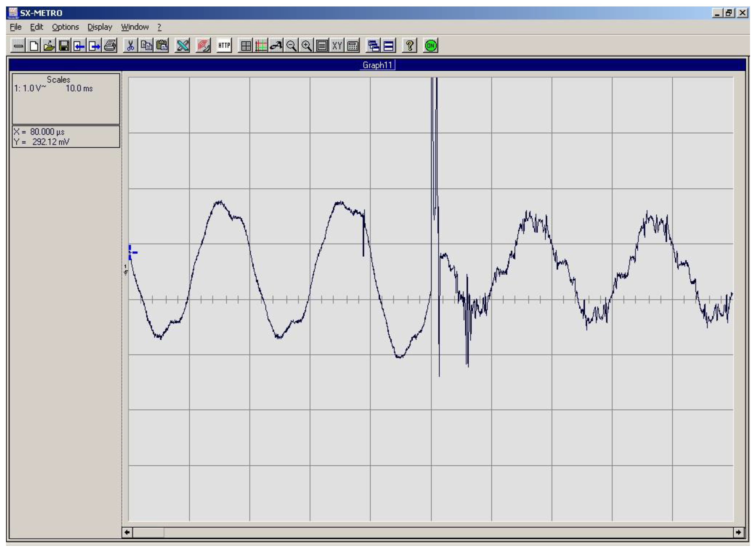Image resolution: width=756 pixels, height=550 pixels.
Task: Click the horizontal scrollbar thumb
Action: pyautogui.click(x=148, y=532)
